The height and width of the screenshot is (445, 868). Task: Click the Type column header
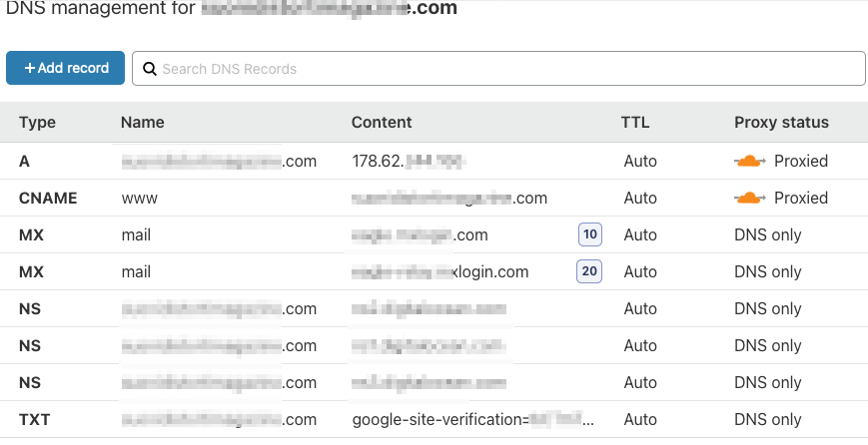tap(38, 123)
